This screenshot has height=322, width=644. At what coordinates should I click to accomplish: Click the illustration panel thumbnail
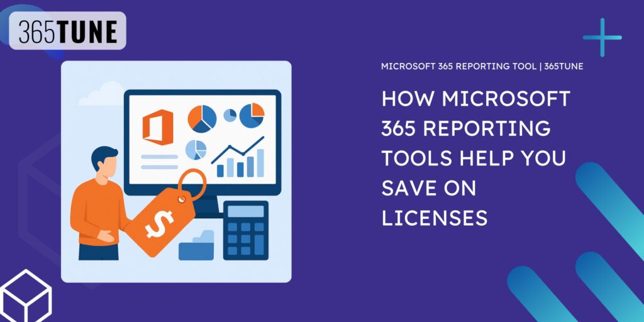pyautogui.click(x=176, y=172)
